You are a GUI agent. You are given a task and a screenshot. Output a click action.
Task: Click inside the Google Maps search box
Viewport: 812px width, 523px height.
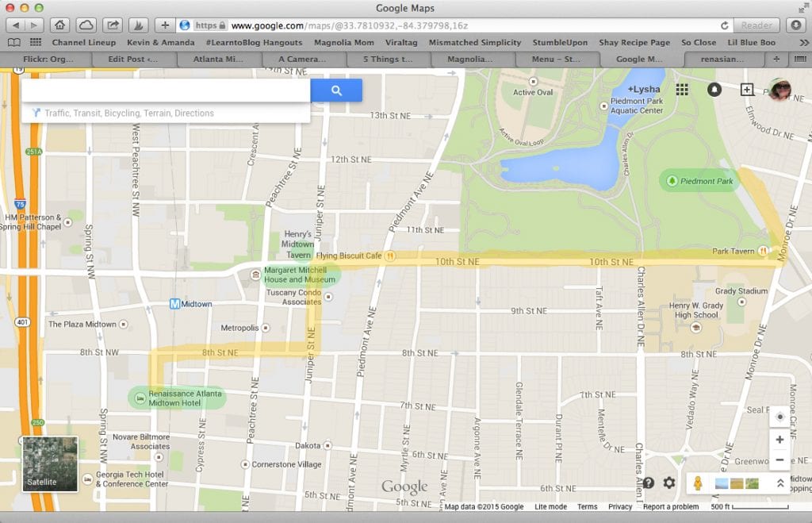click(165, 90)
